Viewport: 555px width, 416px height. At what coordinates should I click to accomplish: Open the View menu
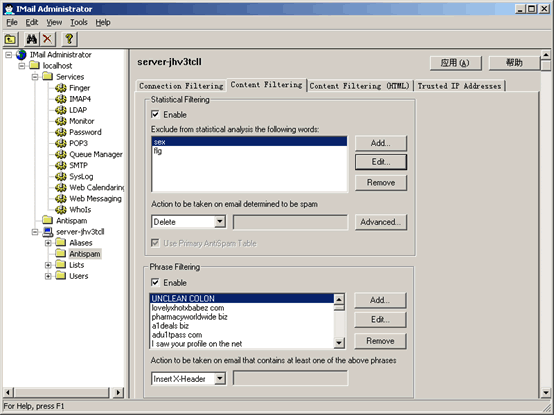click(x=54, y=23)
